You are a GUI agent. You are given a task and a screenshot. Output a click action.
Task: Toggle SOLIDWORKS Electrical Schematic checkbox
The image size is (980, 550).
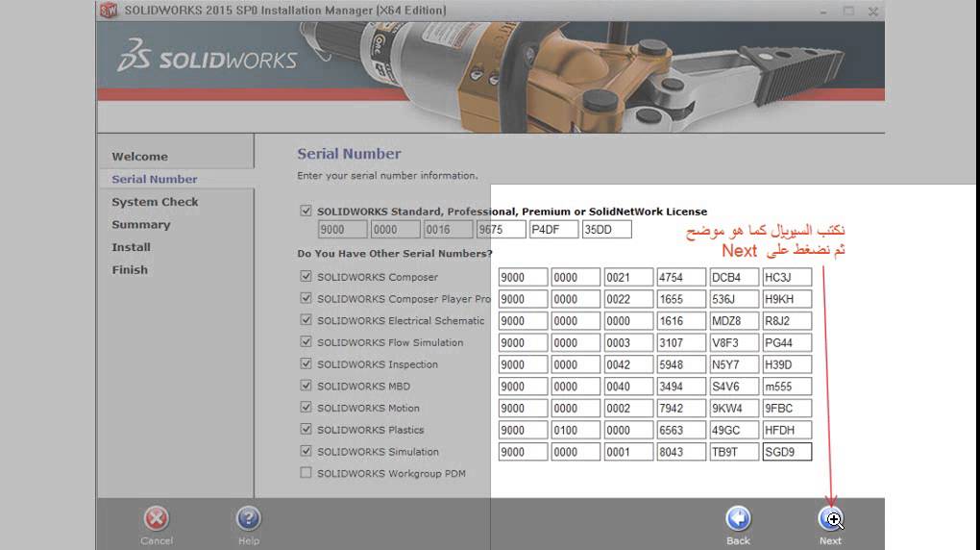click(x=306, y=320)
